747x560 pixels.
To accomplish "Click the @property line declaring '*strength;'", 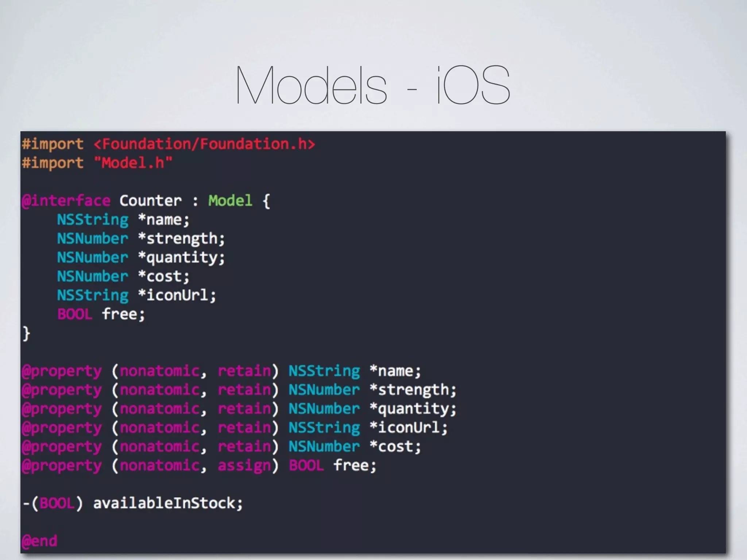I will point(239,390).
